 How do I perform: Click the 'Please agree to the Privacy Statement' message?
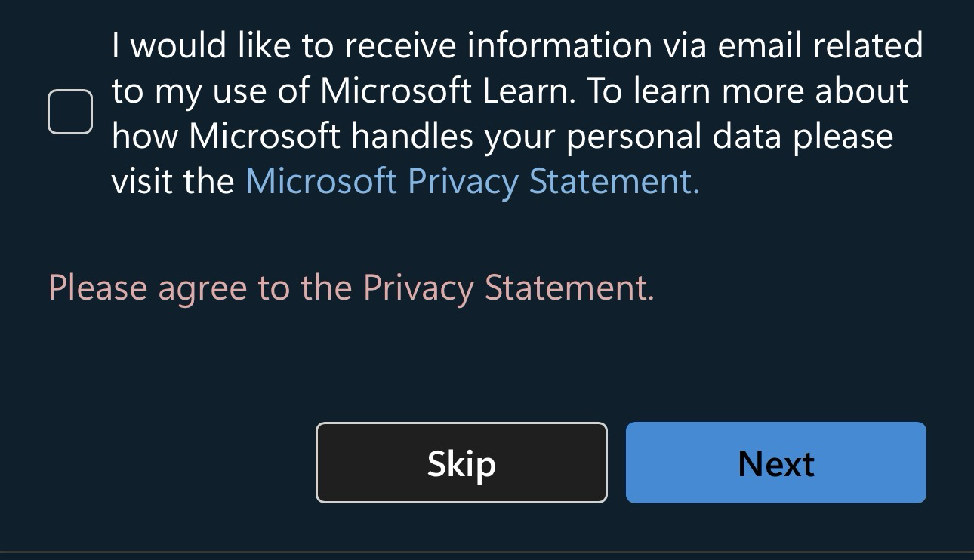click(351, 288)
